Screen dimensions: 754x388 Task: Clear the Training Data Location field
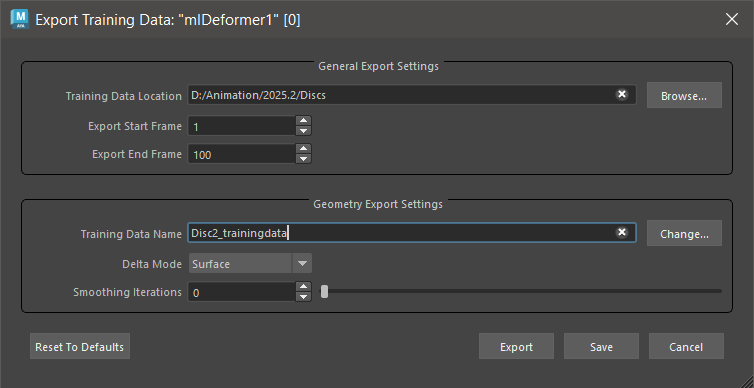(x=622, y=94)
